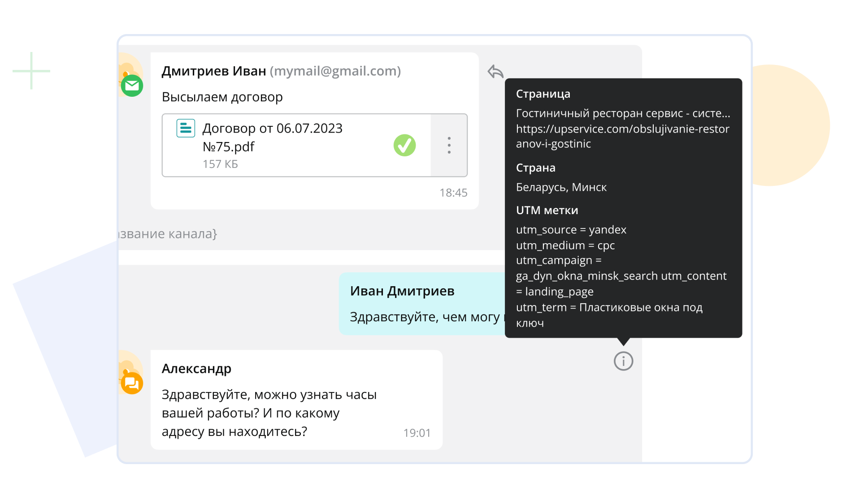Open the three-dot menu on the PDF attachment

(449, 145)
